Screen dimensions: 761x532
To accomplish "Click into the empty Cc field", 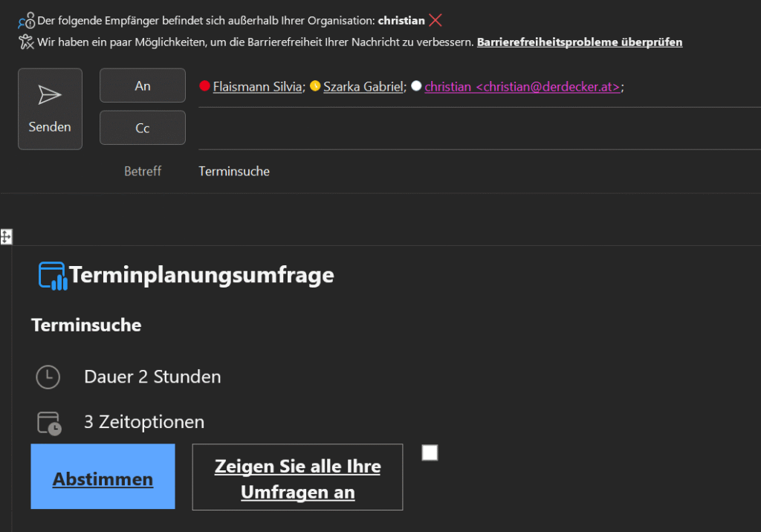I will (476, 129).
